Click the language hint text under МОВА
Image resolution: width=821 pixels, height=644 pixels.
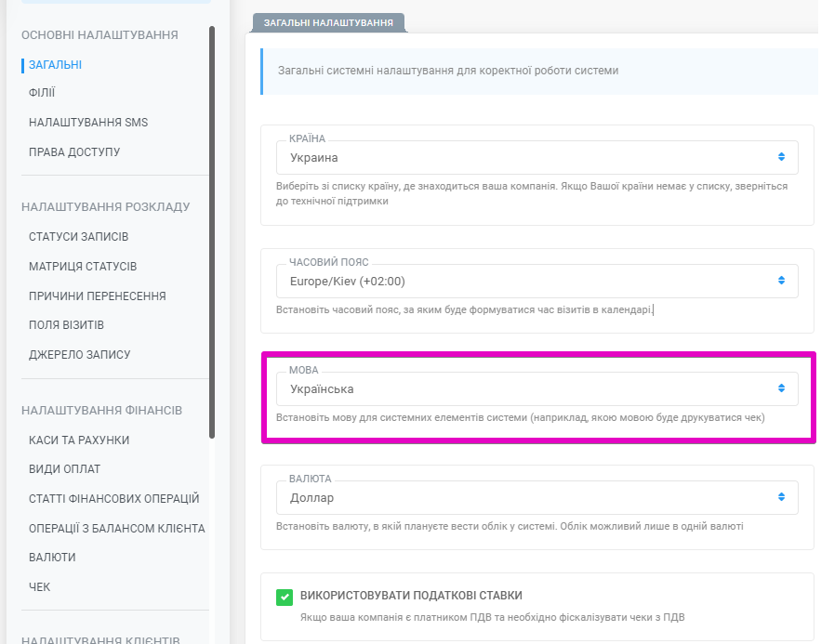[521, 417]
